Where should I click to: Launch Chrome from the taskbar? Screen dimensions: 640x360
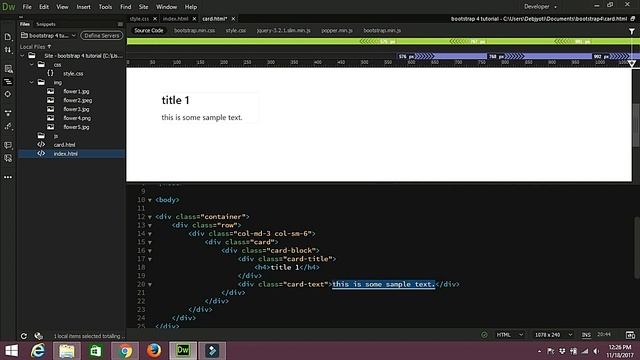click(125, 351)
